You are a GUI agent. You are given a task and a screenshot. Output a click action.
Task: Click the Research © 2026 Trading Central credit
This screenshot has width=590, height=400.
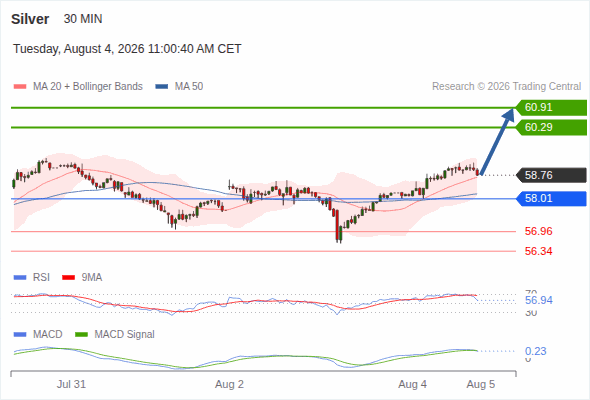tap(506, 87)
